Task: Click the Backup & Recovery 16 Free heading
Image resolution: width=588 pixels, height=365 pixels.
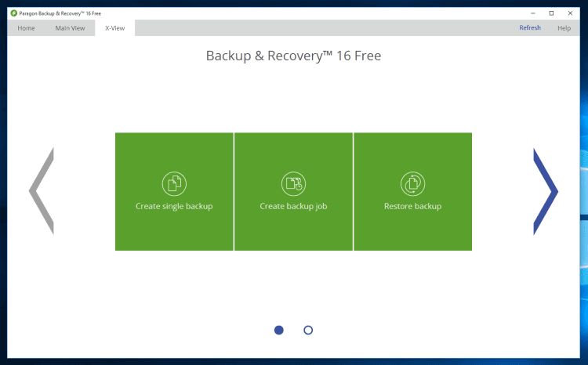Action: coord(293,56)
